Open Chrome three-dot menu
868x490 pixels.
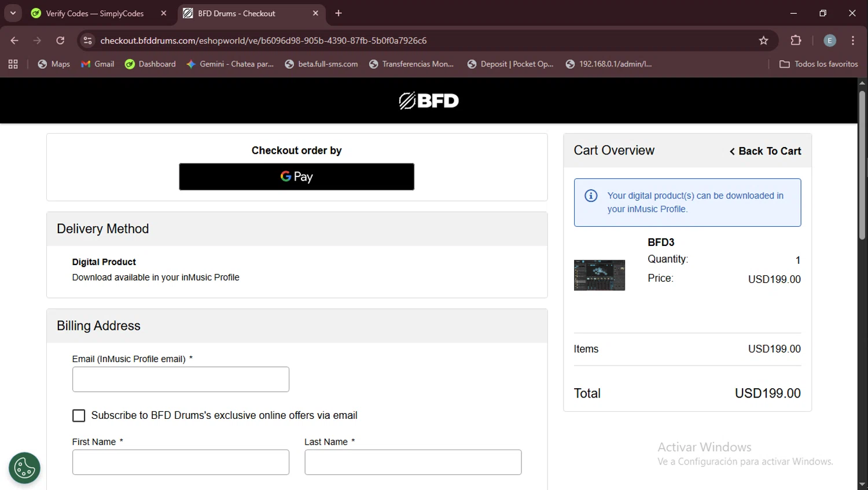point(853,40)
